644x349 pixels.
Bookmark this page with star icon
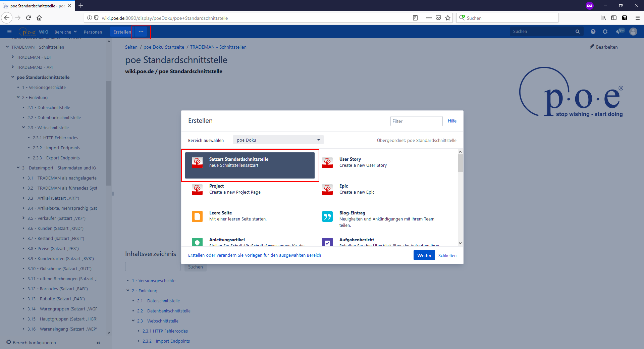coord(448,18)
